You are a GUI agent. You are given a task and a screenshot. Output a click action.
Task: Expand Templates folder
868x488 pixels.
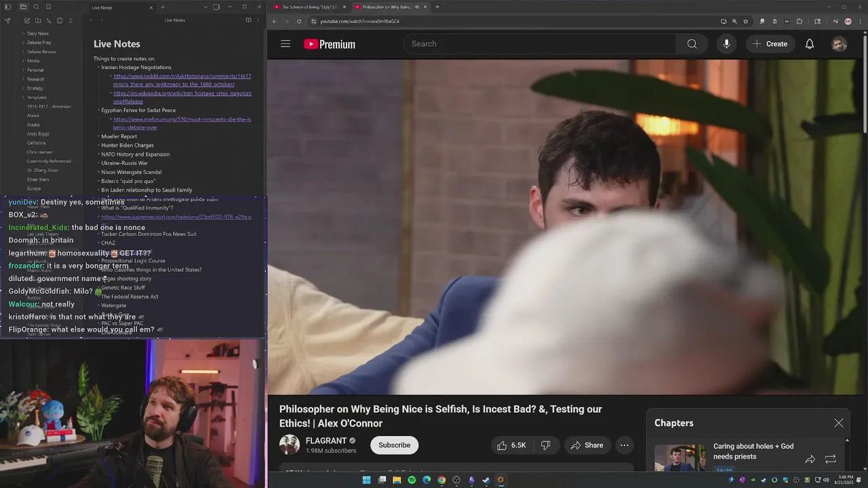point(37,98)
